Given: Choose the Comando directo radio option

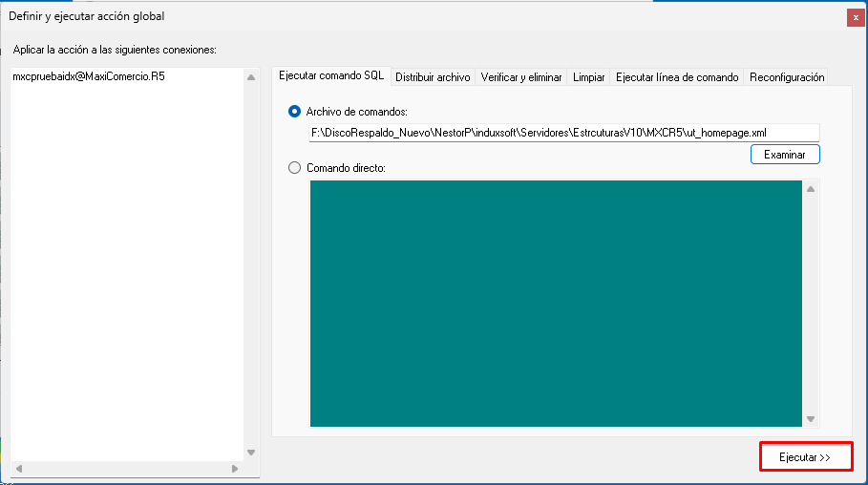Looking at the screenshot, I should coord(295,168).
